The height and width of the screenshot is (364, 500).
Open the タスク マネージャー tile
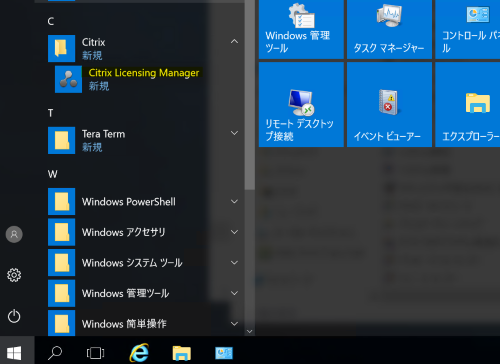coord(389,29)
